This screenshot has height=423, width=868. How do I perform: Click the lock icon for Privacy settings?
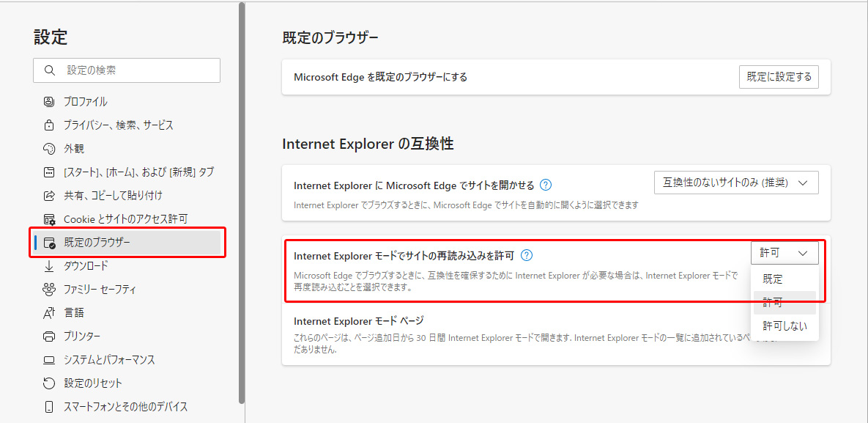click(x=49, y=125)
